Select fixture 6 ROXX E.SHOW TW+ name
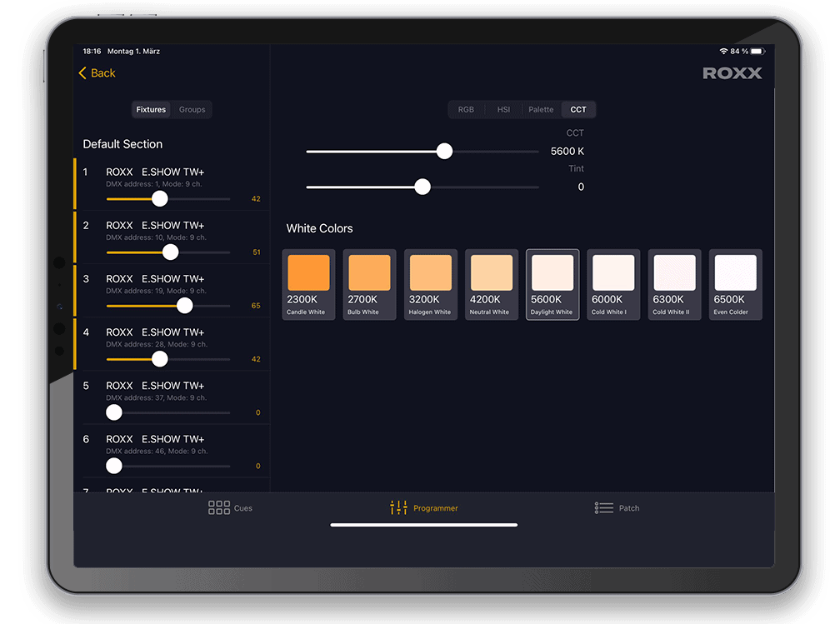Viewport: 840px width, 624px height. [155, 439]
